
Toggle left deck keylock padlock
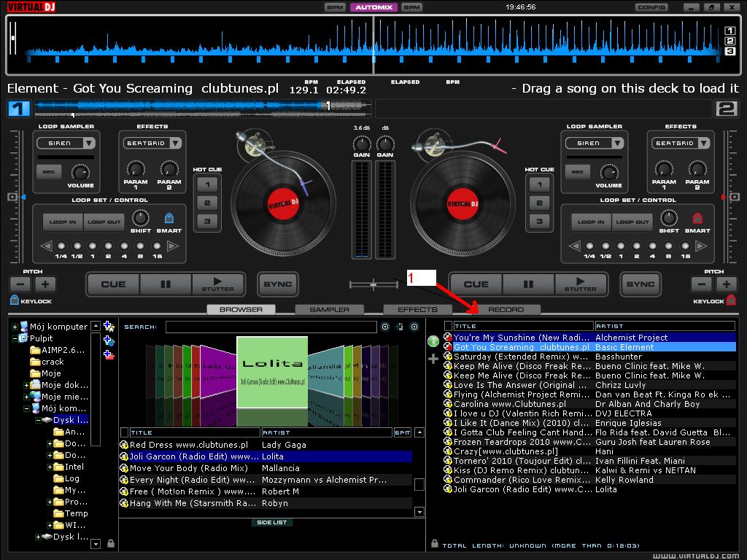point(15,300)
